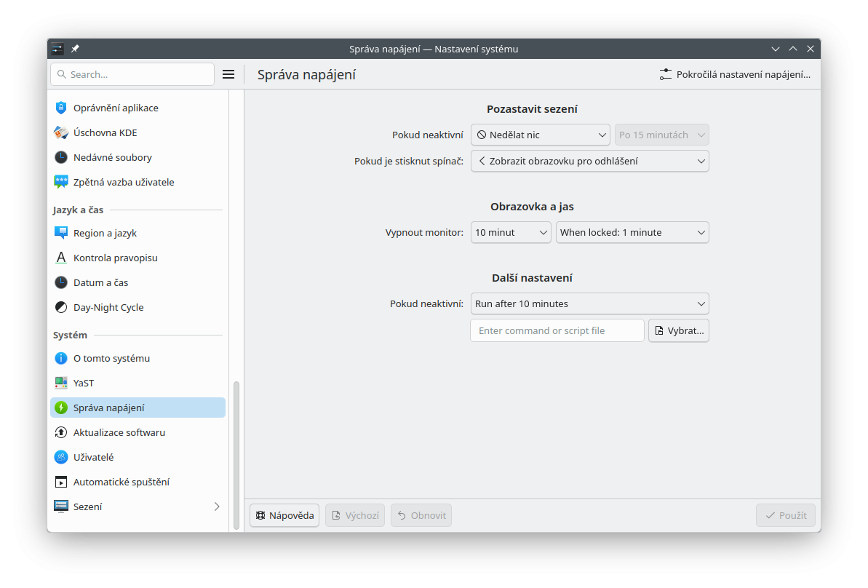This screenshot has width=868, height=588.
Task: Click the YaST icon in sidebar
Action: (x=61, y=383)
